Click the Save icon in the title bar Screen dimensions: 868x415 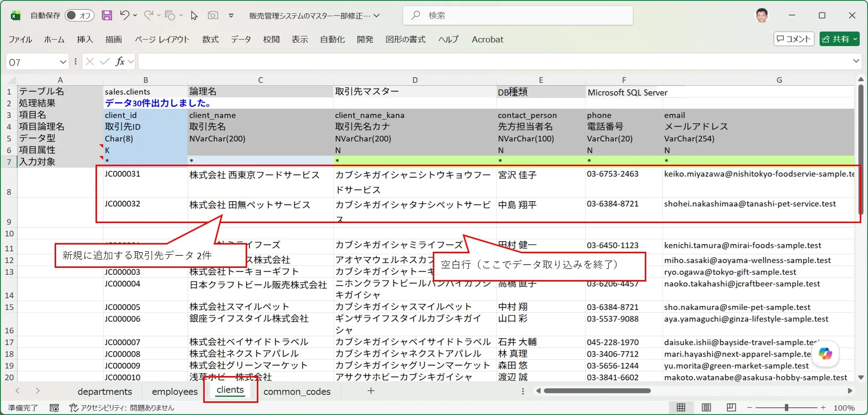[x=107, y=16]
